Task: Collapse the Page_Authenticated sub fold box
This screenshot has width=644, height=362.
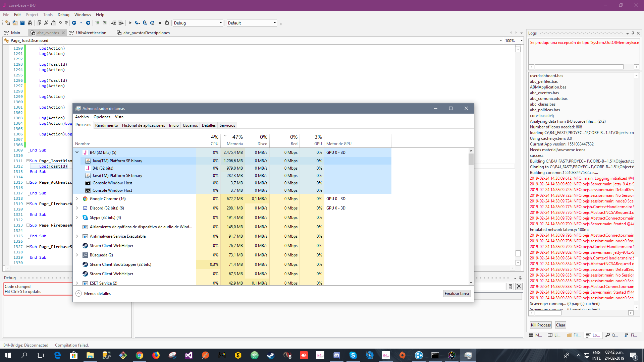Action: point(28,182)
